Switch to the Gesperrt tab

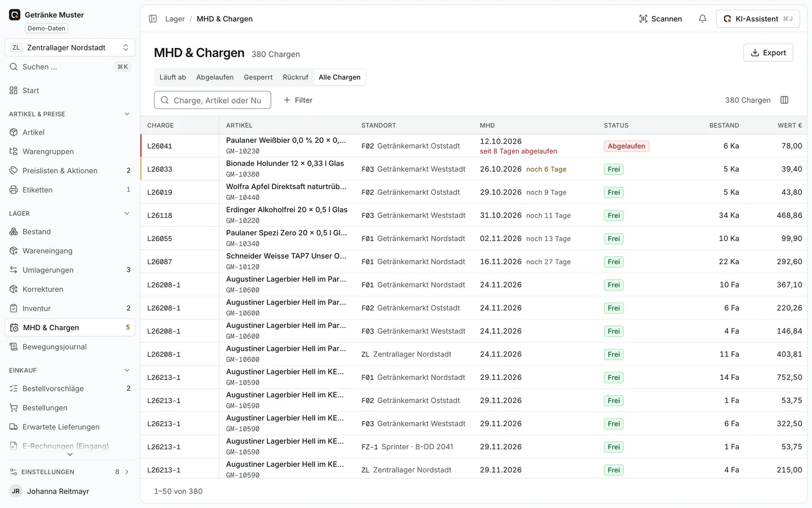[x=258, y=77]
